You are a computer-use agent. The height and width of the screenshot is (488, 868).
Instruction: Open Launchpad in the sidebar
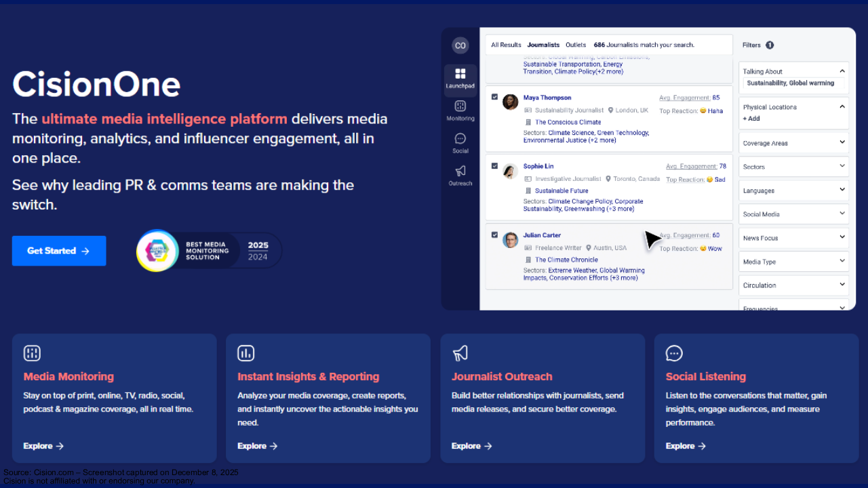point(460,78)
